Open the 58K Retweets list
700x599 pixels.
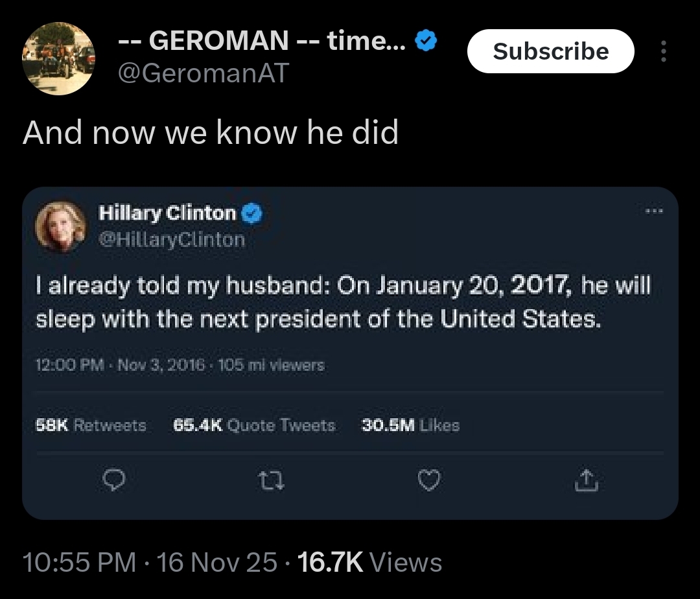(x=91, y=425)
